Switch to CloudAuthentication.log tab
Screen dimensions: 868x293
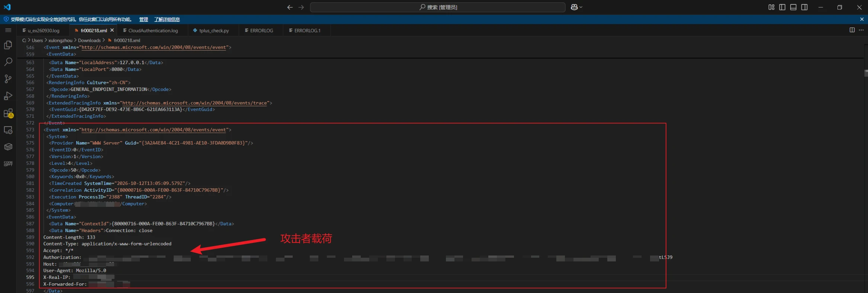pyautogui.click(x=153, y=30)
